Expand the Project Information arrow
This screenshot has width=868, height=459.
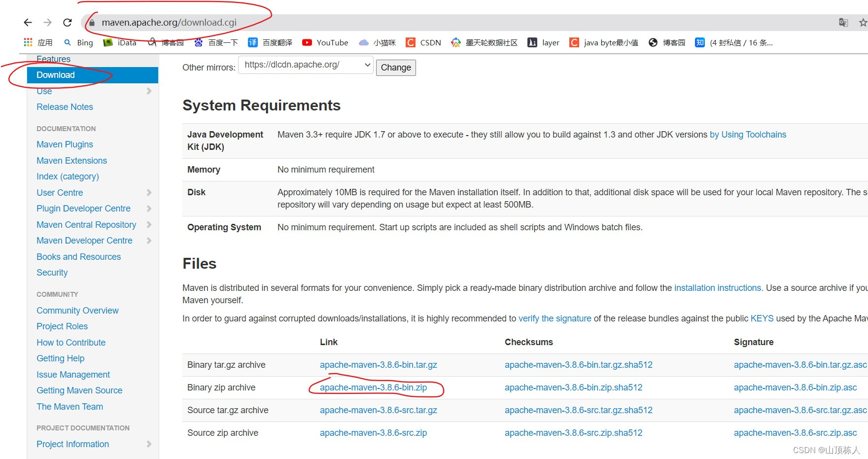coord(149,444)
